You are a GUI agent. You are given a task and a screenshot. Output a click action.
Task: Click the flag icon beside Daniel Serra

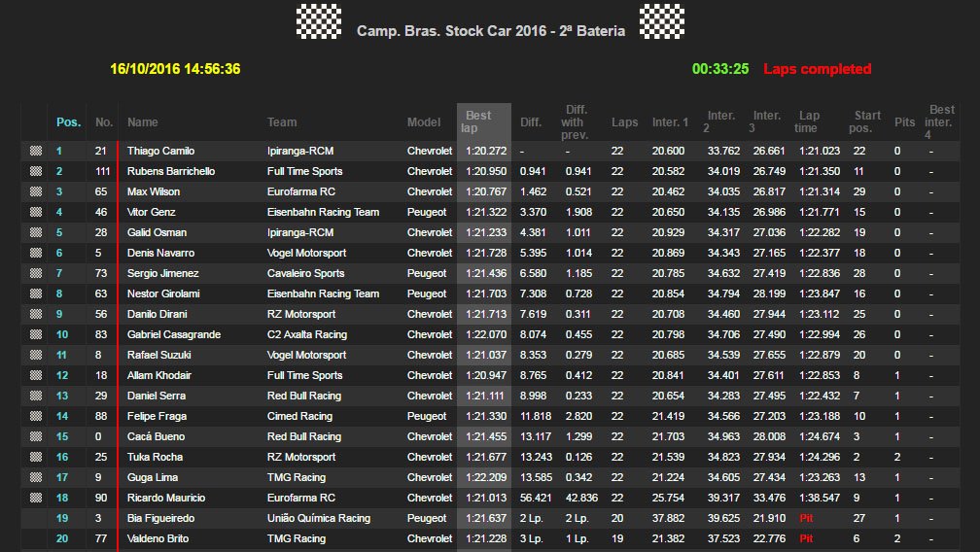[36, 396]
